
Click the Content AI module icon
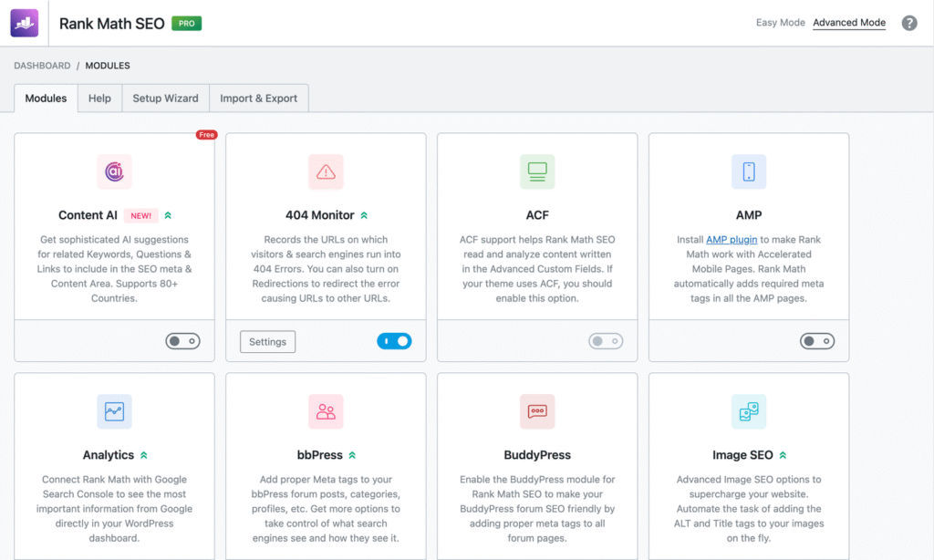coord(115,171)
